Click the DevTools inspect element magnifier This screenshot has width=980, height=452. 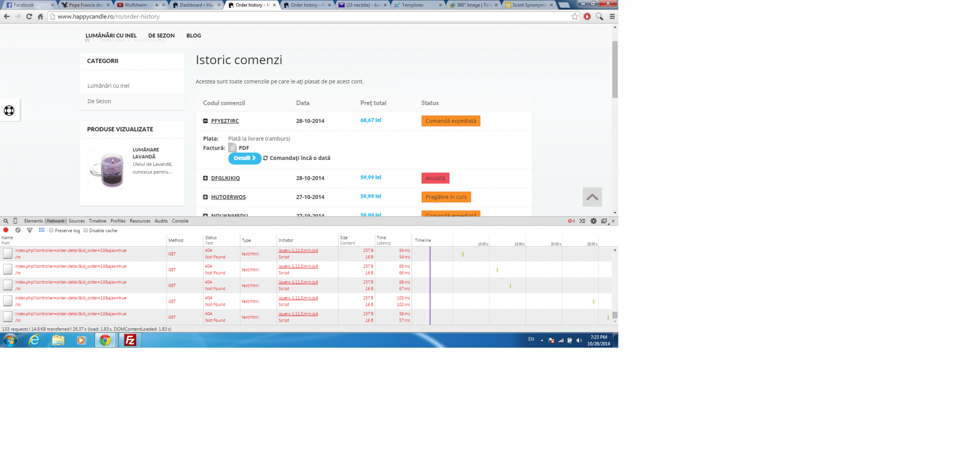(6, 221)
